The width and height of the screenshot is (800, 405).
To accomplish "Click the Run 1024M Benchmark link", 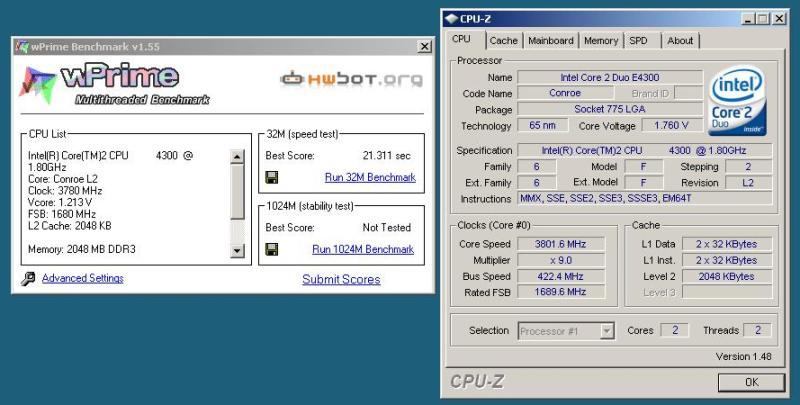I will pyautogui.click(x=363, y=249).
